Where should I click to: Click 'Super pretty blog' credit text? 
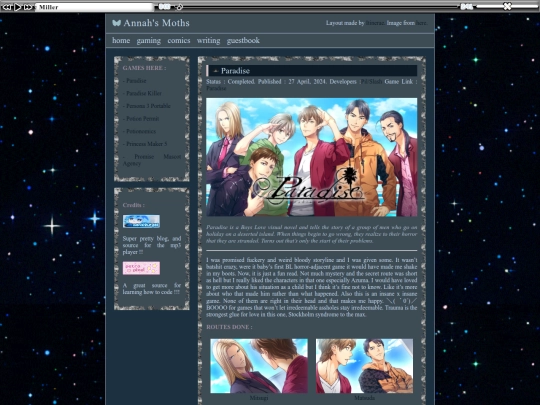pos(152,245)
